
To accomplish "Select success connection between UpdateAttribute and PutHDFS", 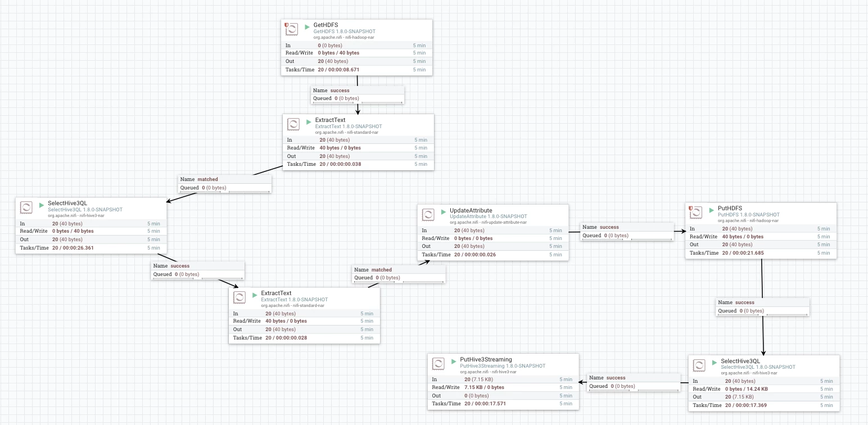I will coord(627,232).
